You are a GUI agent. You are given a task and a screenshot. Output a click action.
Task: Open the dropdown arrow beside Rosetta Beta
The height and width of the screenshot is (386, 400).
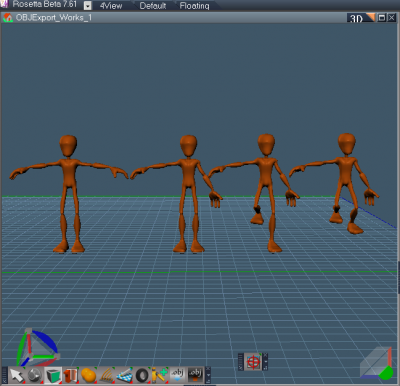[x=88, y=6]
